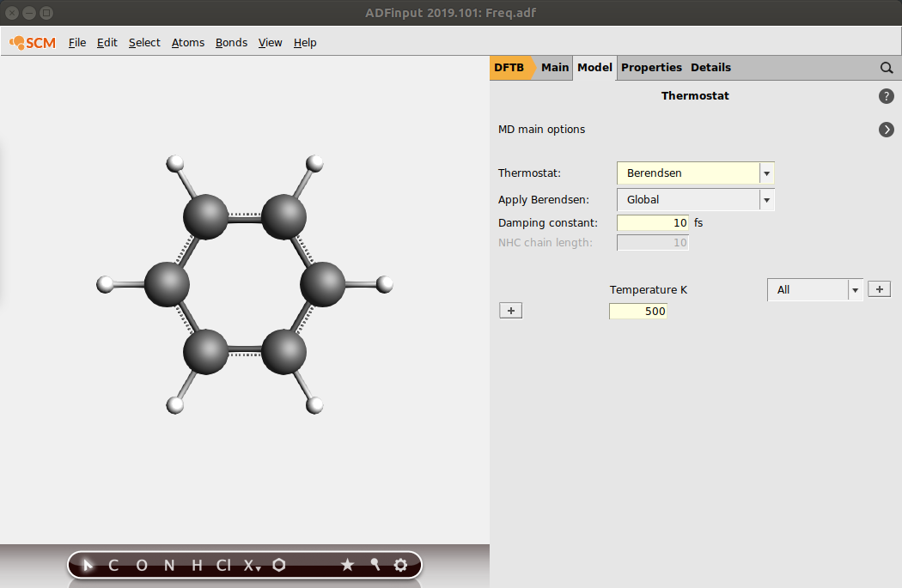Go to MD main options arrow

(x=887, y=130)
